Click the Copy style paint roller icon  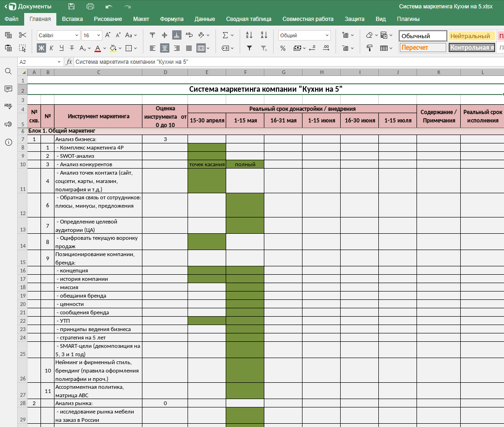[x=369, y=48]
